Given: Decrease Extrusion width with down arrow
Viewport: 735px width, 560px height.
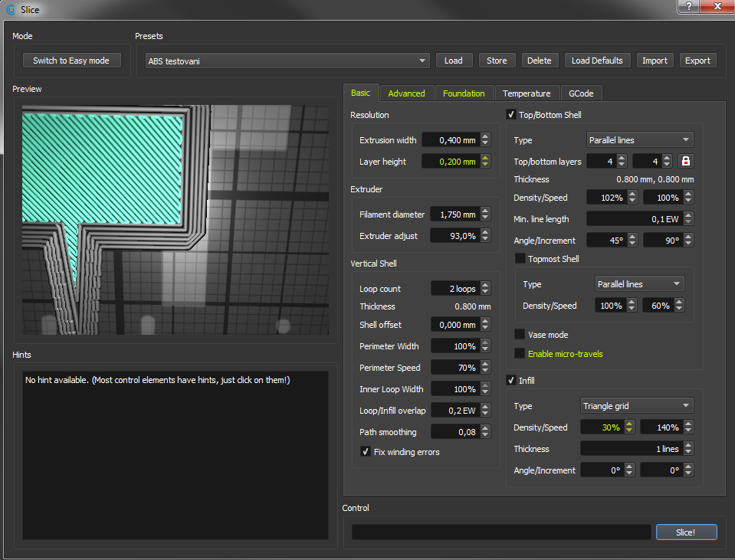Looking at the screenshot, I should [x=485, y=143].
